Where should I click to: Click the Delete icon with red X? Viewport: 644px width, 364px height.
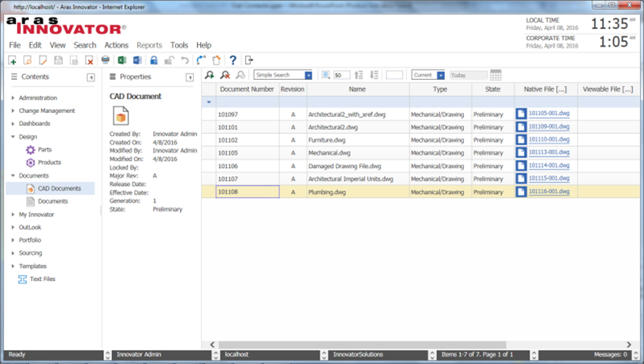pos(89,61)
